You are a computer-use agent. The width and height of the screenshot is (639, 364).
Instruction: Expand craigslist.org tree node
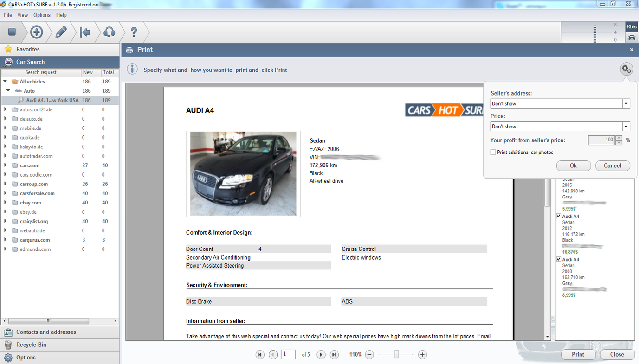pos(5,221)
